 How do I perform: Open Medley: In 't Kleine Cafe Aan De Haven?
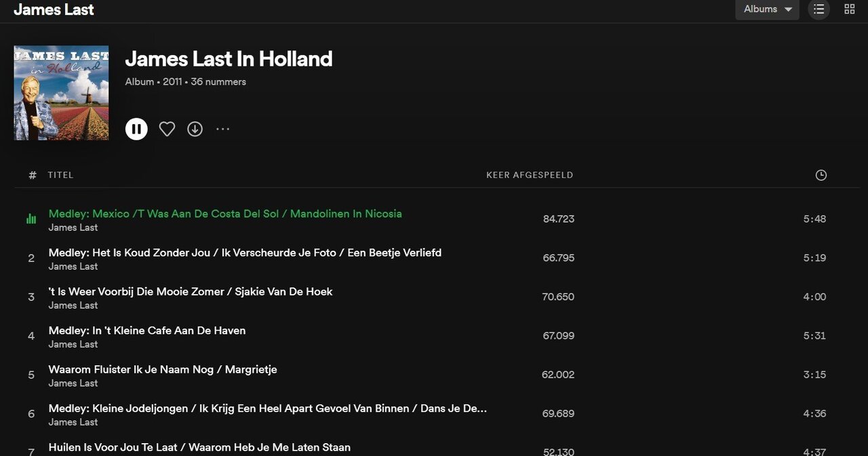coord(147,331)
